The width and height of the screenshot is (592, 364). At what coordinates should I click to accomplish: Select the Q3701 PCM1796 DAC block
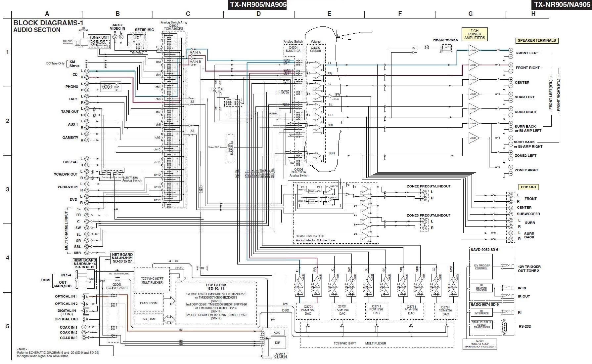[x=308, y=311]
